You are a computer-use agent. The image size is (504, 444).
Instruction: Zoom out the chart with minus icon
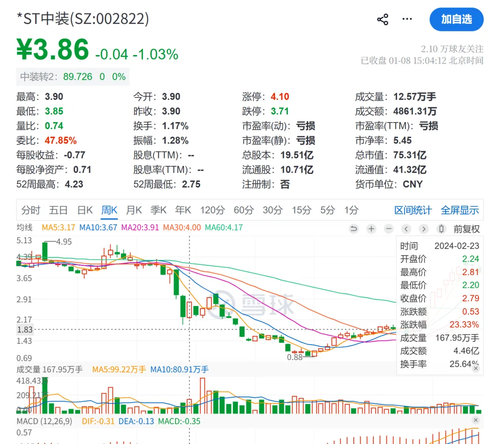click(x=389, y=229)
